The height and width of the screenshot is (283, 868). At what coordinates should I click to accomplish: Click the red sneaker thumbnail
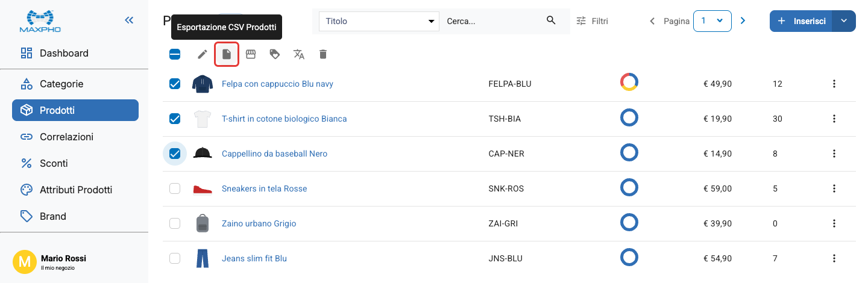point(203,190)
